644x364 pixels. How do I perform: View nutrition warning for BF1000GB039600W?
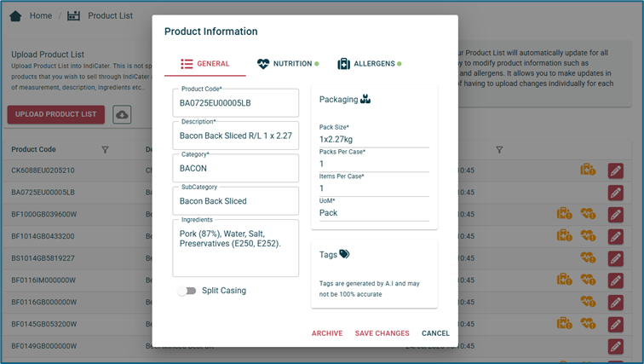pyautogui.click(x=588, y=213)
